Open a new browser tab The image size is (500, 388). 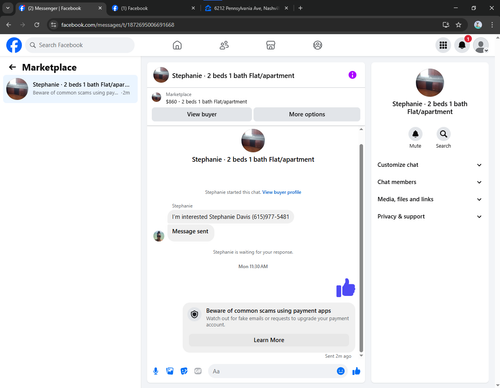[300, 8]
